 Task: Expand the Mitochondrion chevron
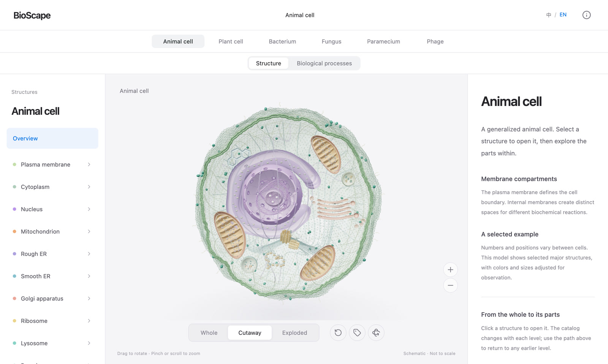point(89,231)
